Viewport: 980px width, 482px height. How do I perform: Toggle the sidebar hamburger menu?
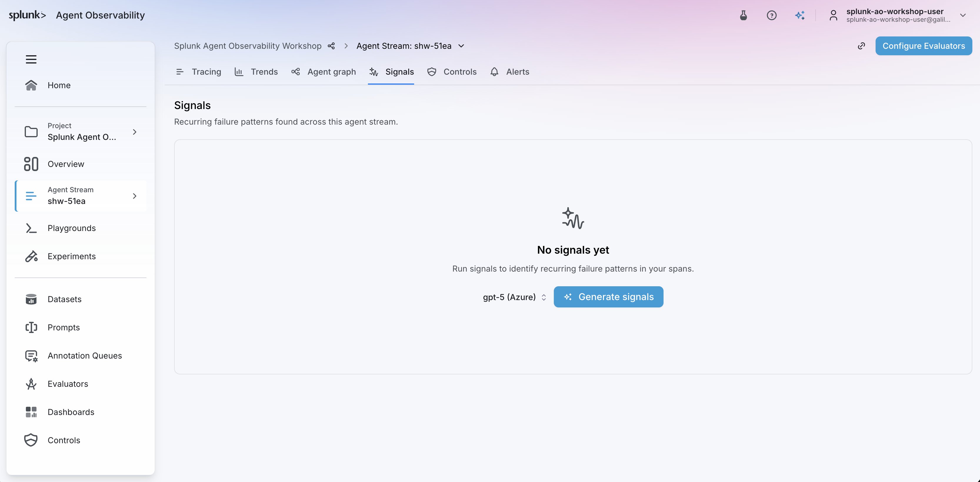coord(31,59)
